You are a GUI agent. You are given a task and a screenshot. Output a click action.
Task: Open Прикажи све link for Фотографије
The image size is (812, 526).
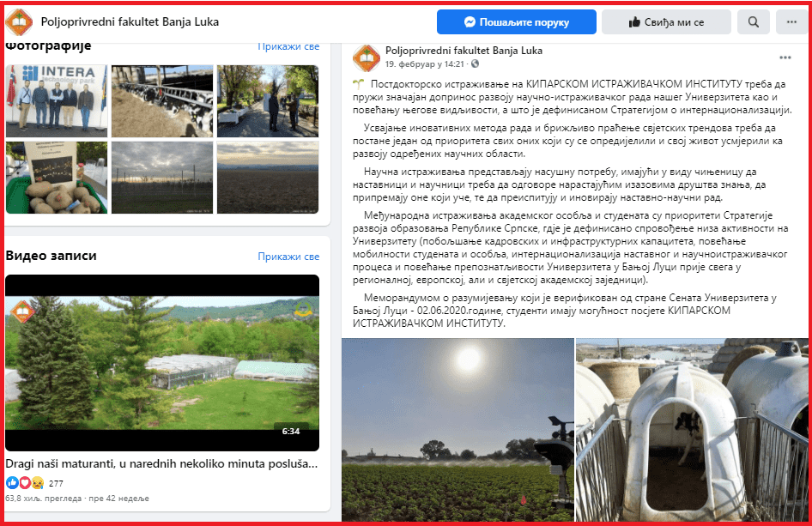coord(288,46)
